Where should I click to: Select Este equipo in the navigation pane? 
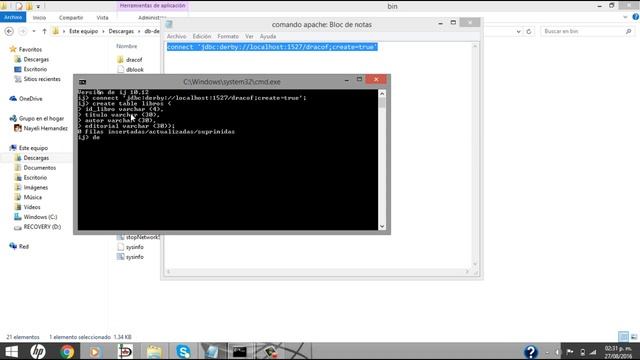tap(33, 148)
